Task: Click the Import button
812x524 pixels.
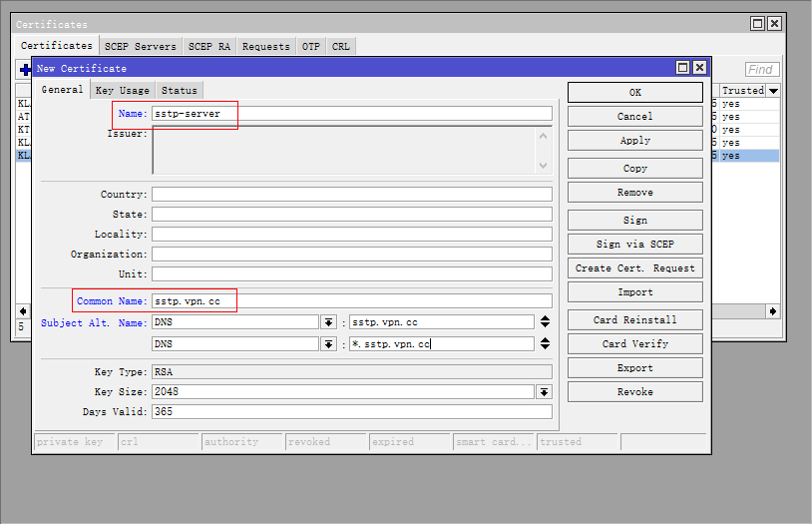Action: tap(634, 292)
